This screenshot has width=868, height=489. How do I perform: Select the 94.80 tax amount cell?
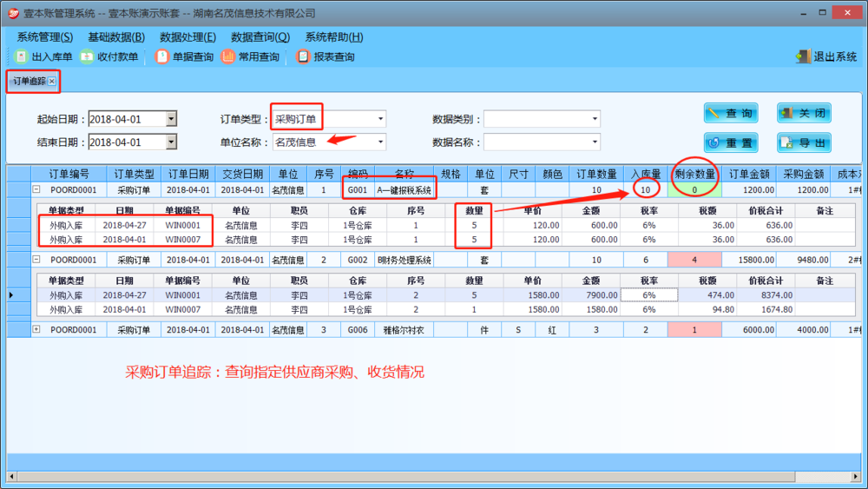707,309
